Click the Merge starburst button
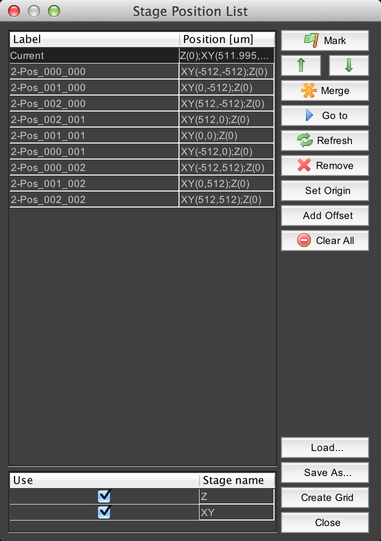 (325, 90)
